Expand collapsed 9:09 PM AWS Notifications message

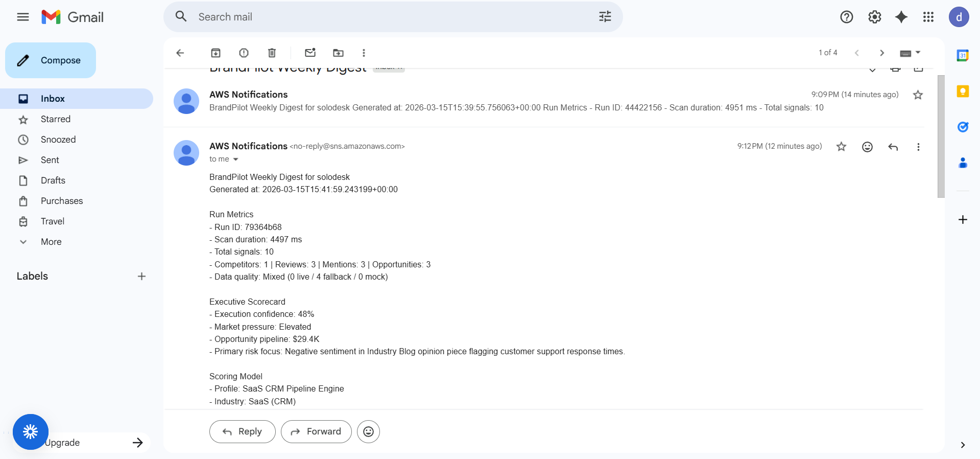pyautogui.click(x=544, y=101)
